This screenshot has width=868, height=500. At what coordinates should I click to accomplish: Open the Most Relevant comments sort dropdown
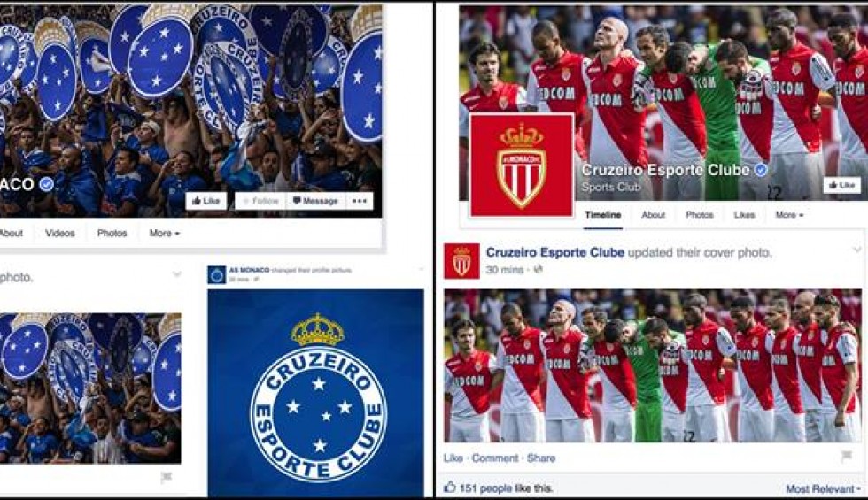click(x=824, y=488)
